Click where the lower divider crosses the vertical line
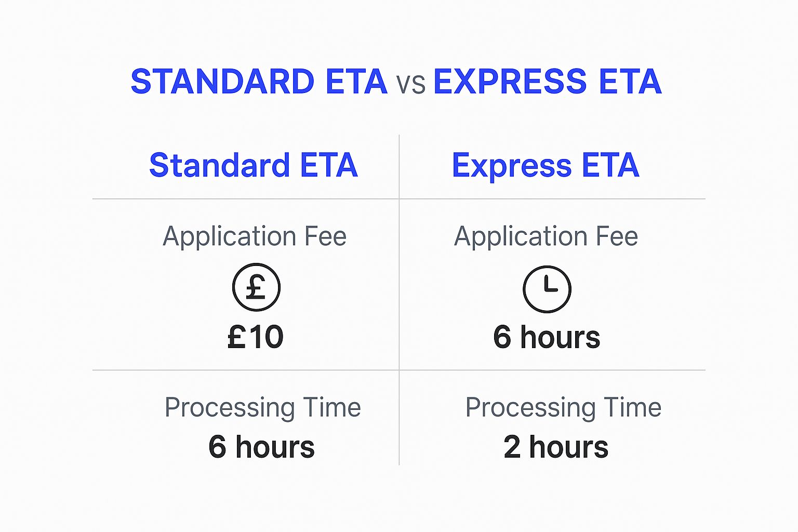Screen dimensions: 798x532 click(x=399, y=370)
